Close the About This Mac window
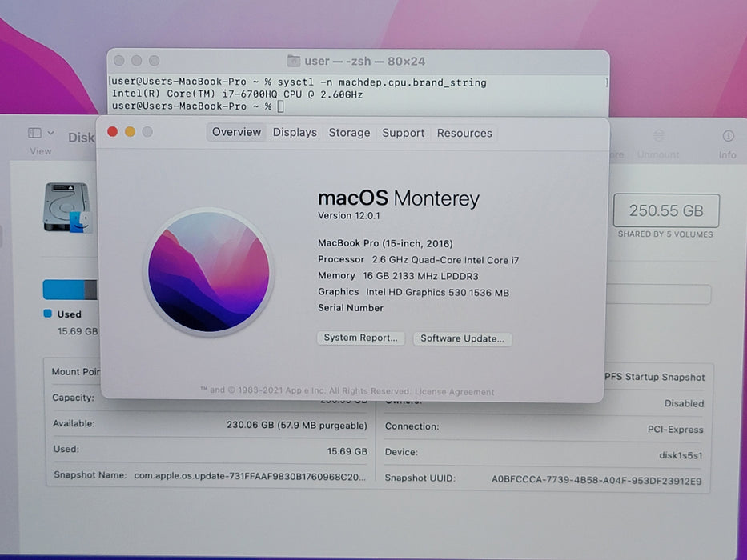 [x=113, y=132]
